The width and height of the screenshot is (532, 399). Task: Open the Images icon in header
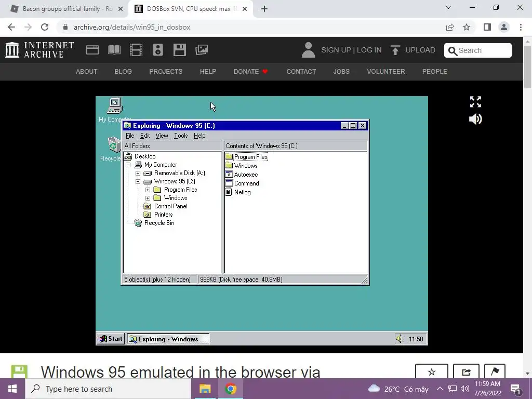[x=202, y=50]
